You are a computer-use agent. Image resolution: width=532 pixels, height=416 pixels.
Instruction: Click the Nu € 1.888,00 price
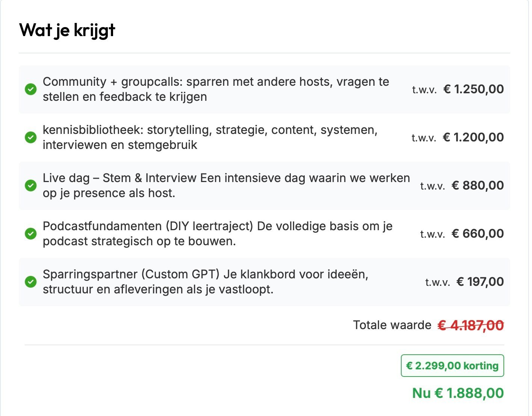click(x=458, y=393)
